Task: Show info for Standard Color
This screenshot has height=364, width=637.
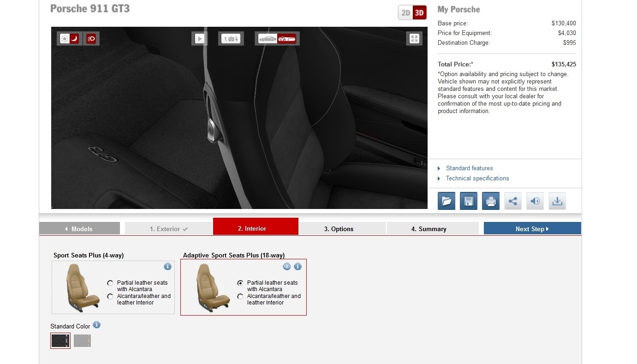Action: click(96, 325)
